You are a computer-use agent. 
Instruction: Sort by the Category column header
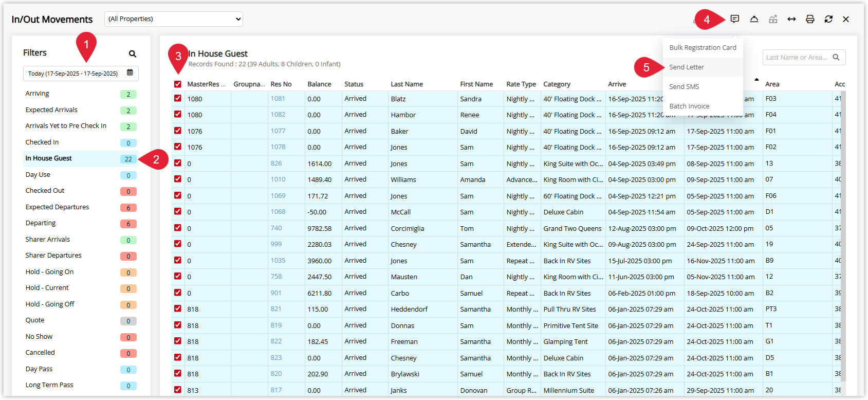[557, 84]
